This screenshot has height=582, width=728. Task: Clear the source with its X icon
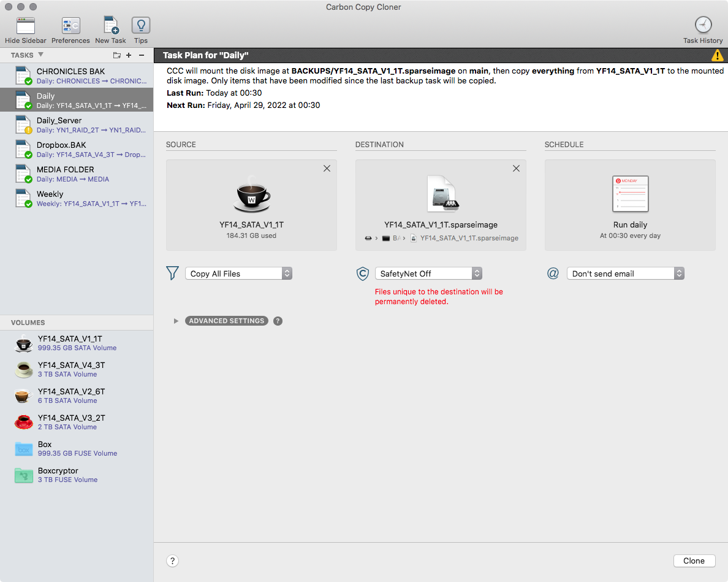[327, 169]
